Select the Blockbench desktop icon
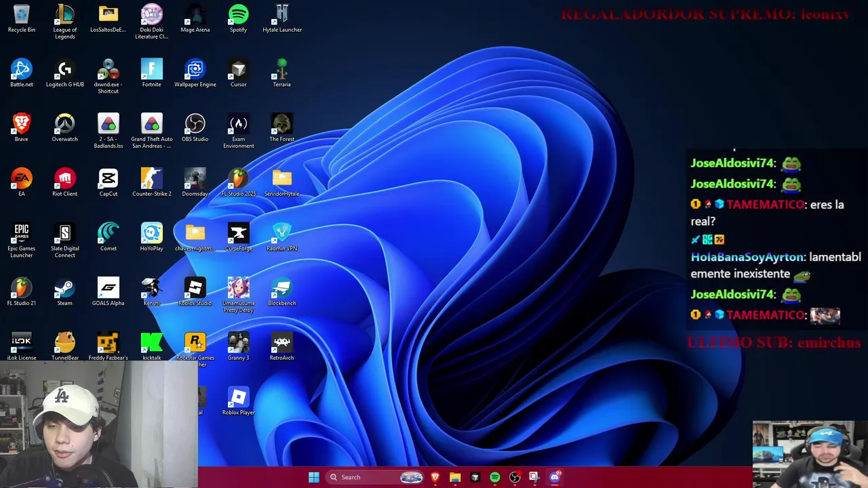This screenshot has width=868, height=488. pyautogui.click(x=282, y=292)
